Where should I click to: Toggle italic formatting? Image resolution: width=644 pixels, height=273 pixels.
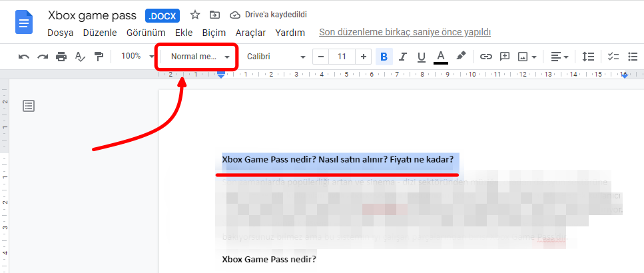pos(403,57)
